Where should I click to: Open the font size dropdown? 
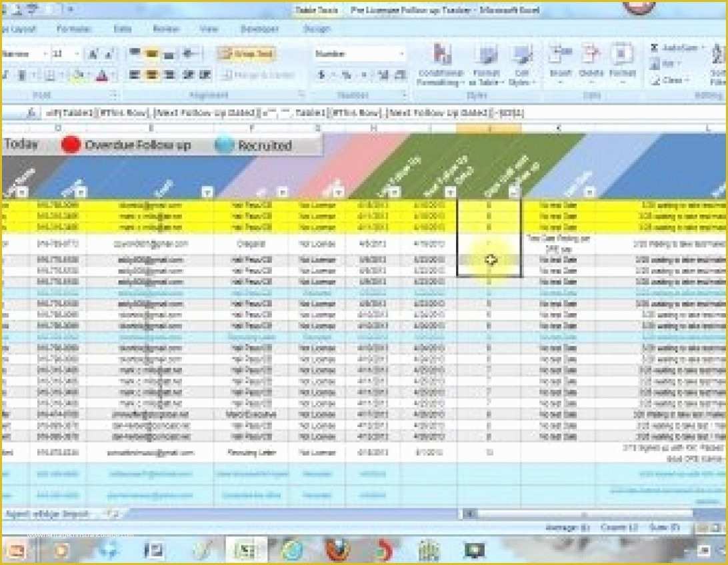(77, 54)
